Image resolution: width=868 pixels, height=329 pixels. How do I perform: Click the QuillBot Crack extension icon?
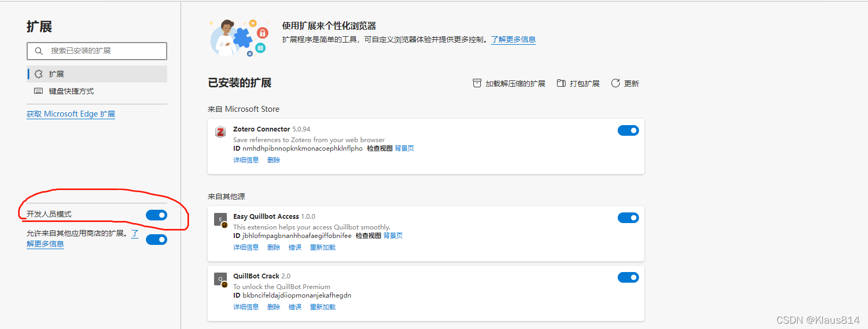point(220,279)
